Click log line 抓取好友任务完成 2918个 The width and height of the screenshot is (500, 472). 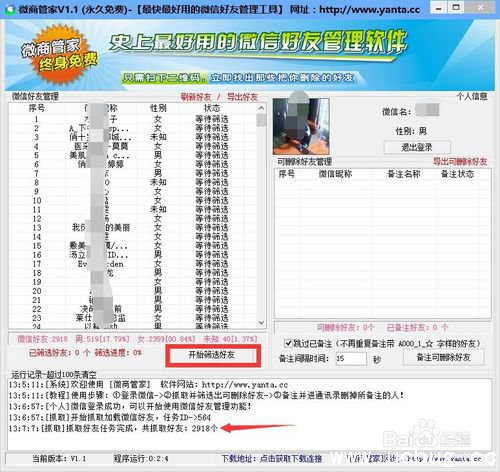pyautogui.click(x=113, y=428)
